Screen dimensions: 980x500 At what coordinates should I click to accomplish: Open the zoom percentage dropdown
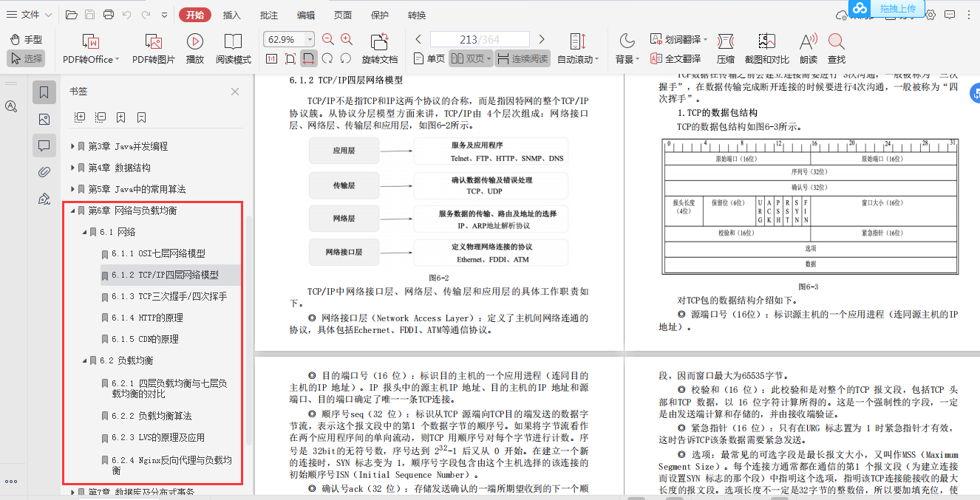pyautogui.click(x=311, y=38)
